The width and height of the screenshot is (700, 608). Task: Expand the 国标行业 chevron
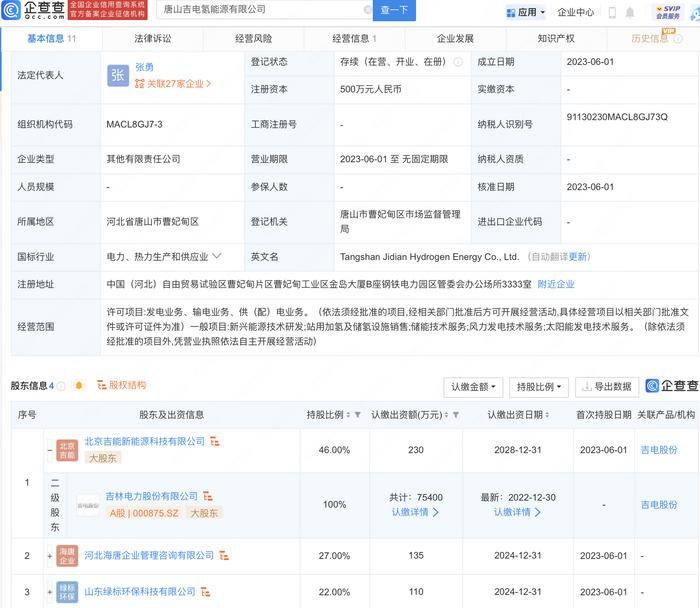(217, 256)
